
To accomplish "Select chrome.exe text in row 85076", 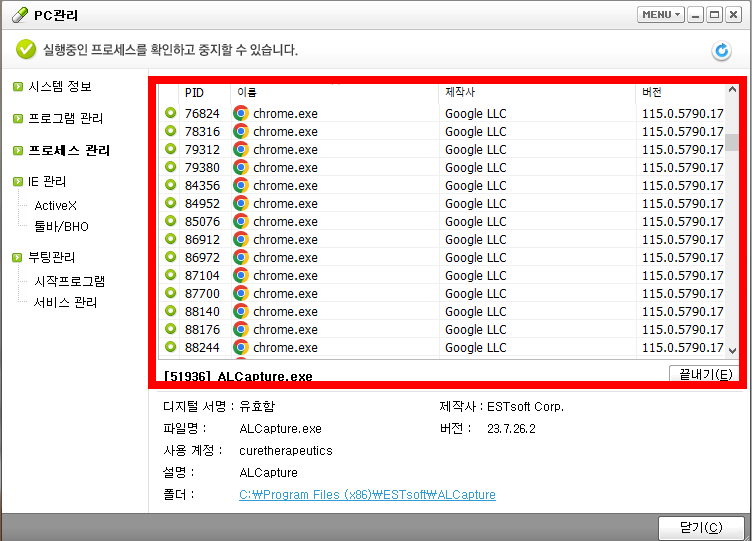I will click(285, 222).
